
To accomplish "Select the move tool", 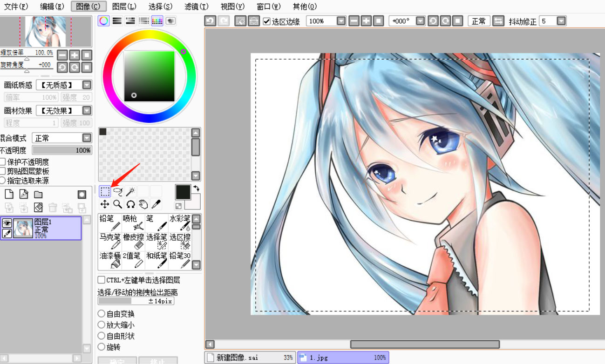I will 105,204.
